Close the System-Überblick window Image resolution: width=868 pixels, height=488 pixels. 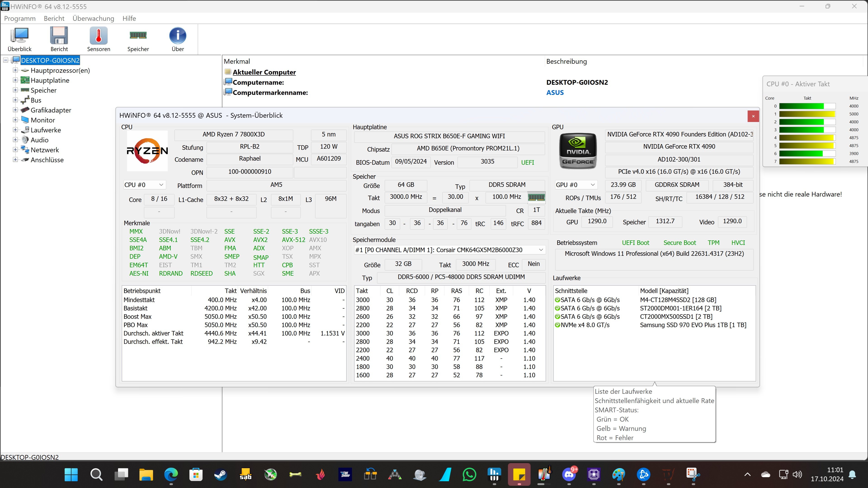click(753, 116)
